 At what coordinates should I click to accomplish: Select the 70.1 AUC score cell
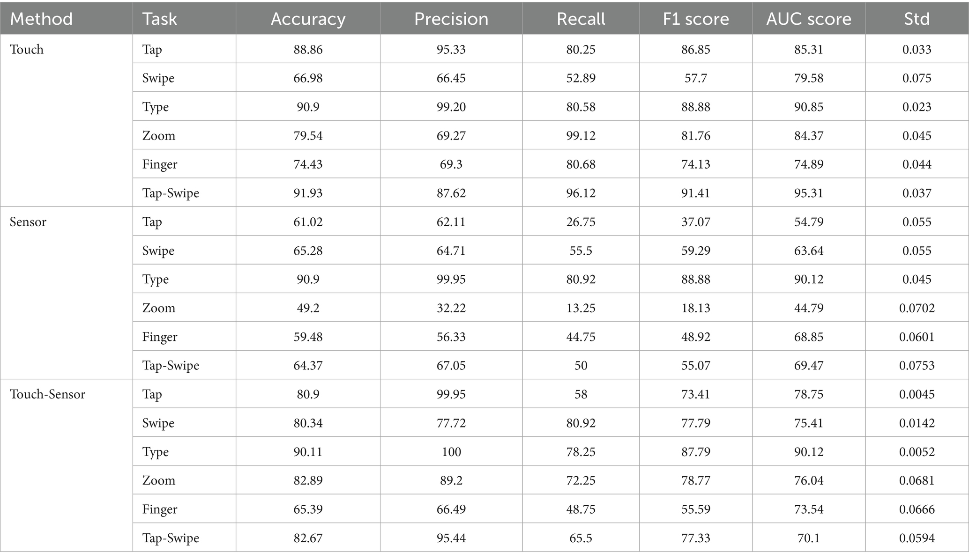coord(809,538)
